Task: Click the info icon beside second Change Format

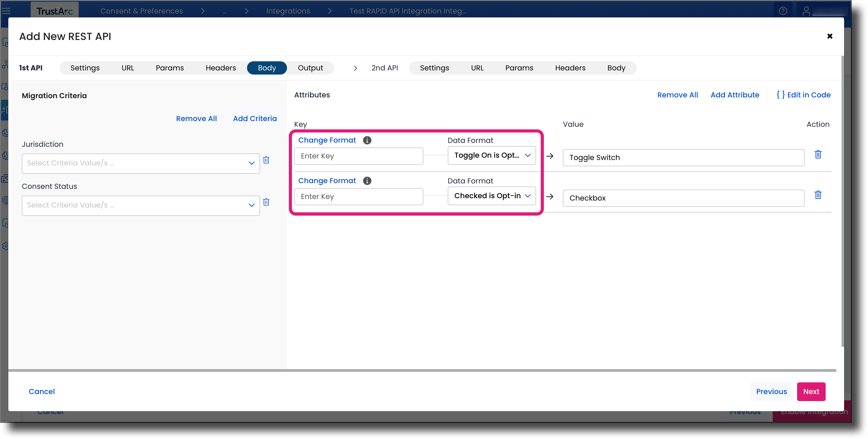Action: pyautogui.click(x=367, y=181)
